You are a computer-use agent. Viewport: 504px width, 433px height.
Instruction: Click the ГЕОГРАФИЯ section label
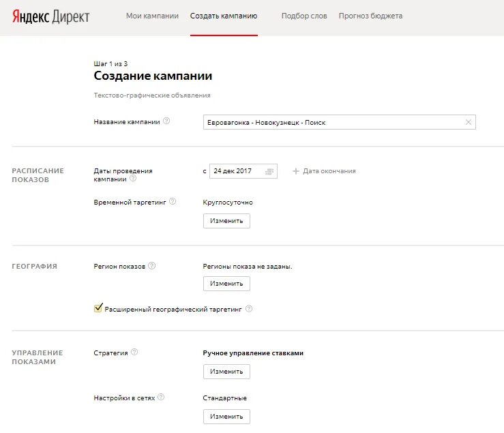(x=34, y=267)
